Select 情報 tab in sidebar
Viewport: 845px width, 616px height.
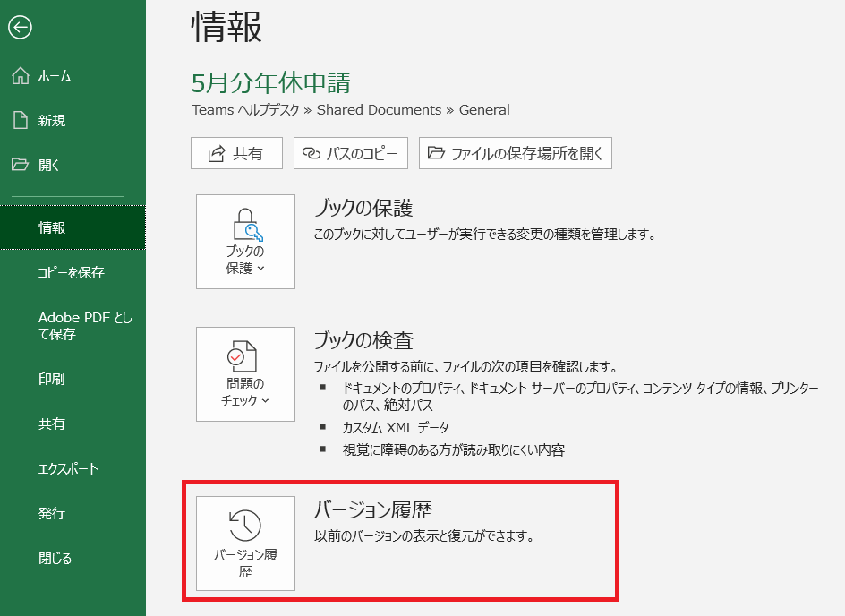73,227
